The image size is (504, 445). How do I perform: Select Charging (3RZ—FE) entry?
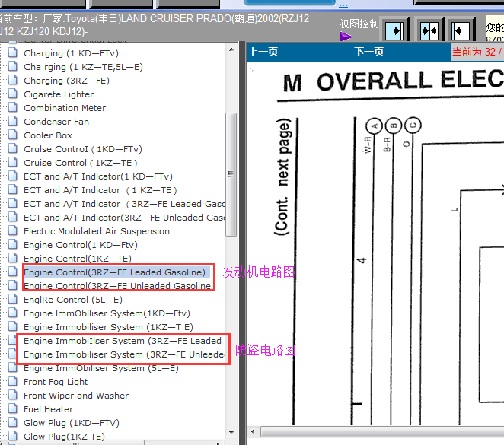point(66,81)
